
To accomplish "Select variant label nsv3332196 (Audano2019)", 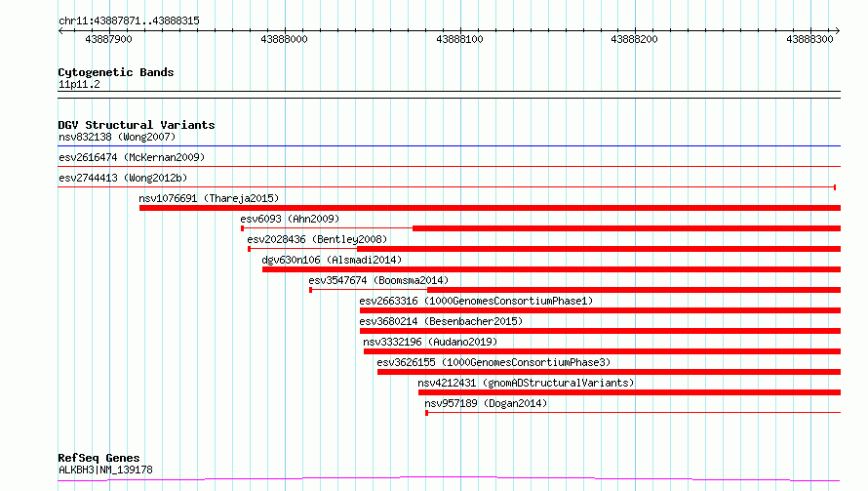I will (430, 342).
